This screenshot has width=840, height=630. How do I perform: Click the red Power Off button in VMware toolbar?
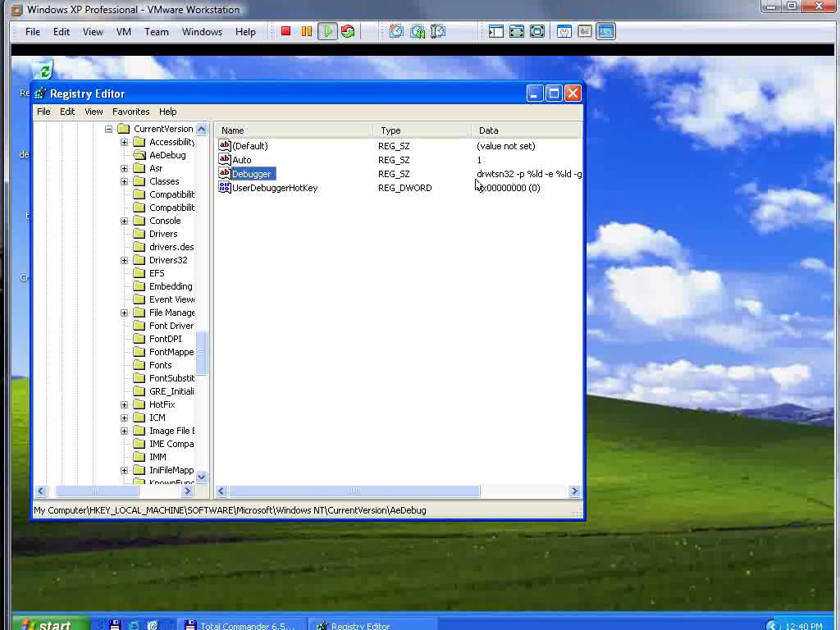(x=286, y=32)
